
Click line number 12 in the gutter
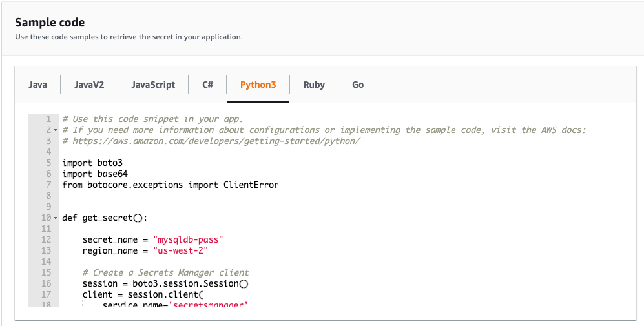pyautogui.click(x=46, y=240)
